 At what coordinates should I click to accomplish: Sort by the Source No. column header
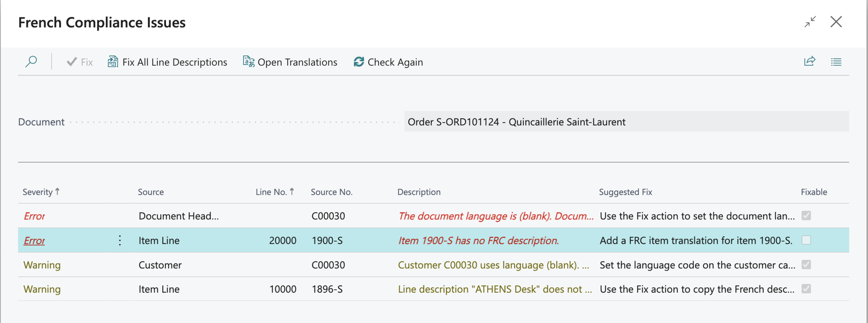332,192
